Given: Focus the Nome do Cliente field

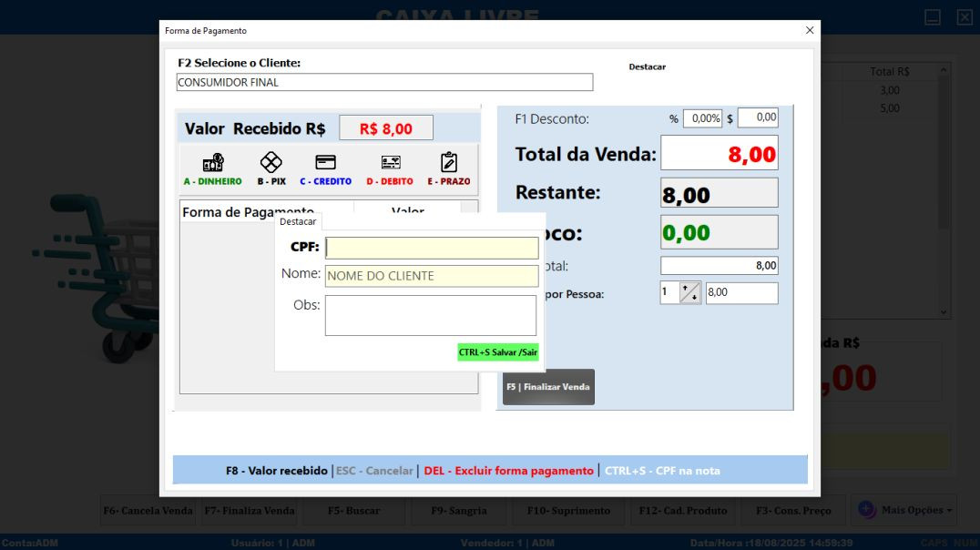Looking at the screenshot, I should (432, 276).
